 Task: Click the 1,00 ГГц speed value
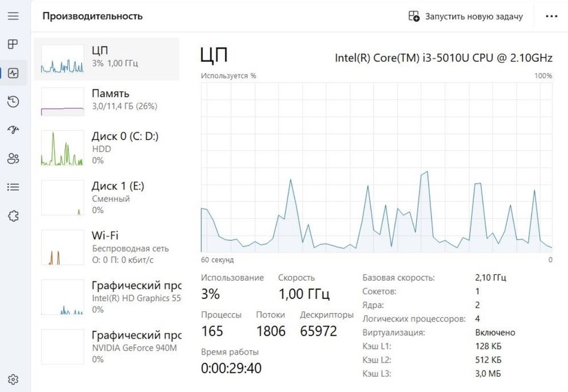304,294
